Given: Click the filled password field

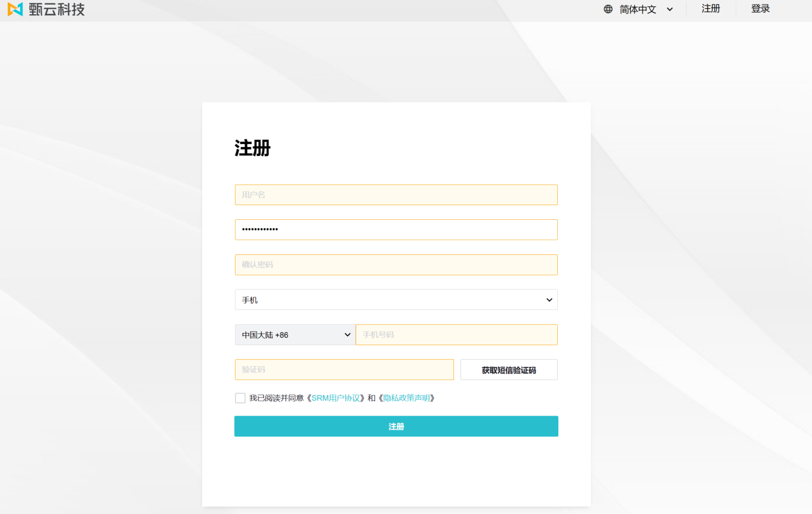Looking at the screenshot, I should tap(396, 230).
